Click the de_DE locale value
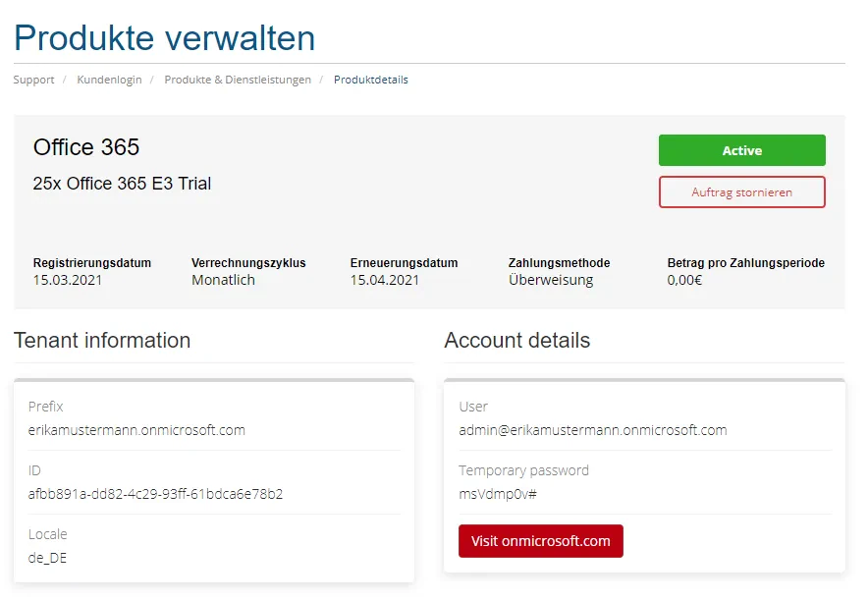Viewport: 868px width, 601px height. pos(47,558)
